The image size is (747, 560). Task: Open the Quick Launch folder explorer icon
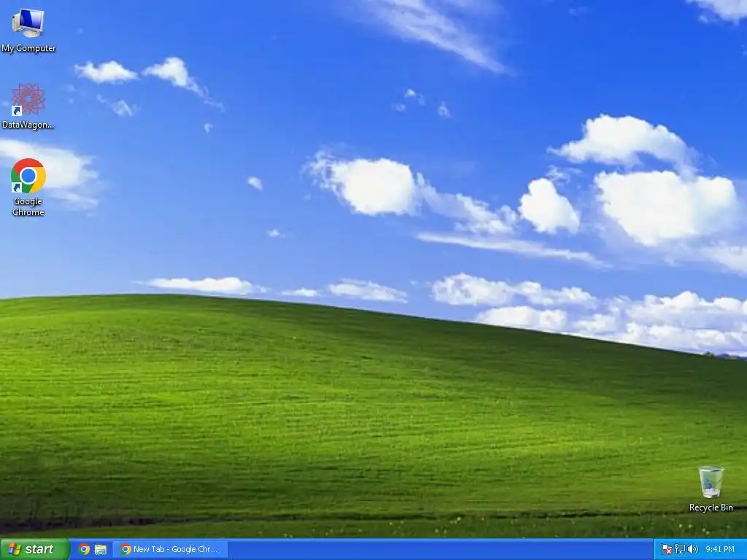101,550
